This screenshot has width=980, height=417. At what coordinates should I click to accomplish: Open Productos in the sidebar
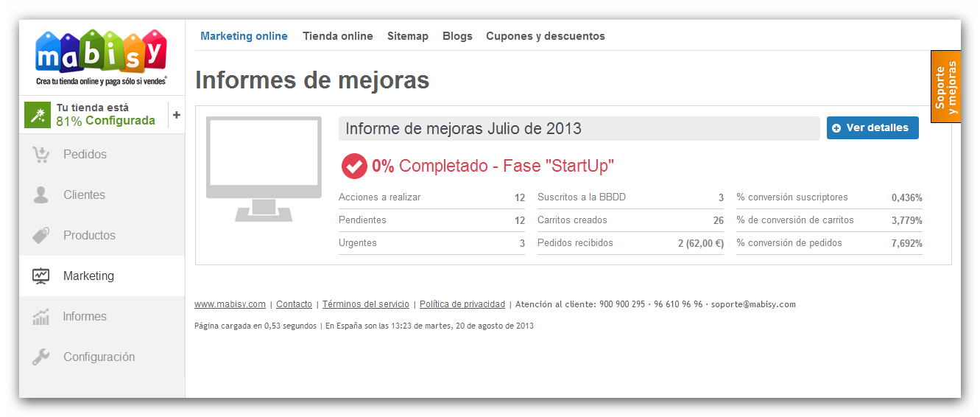pyautogui.click(x=102, y=235)
